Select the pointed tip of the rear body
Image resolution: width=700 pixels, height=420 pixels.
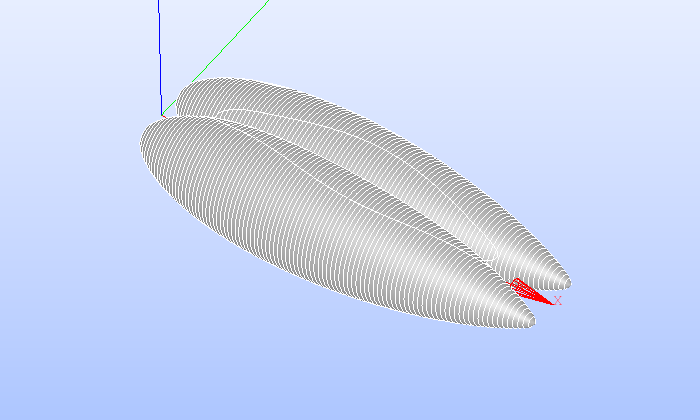(567, 282)
